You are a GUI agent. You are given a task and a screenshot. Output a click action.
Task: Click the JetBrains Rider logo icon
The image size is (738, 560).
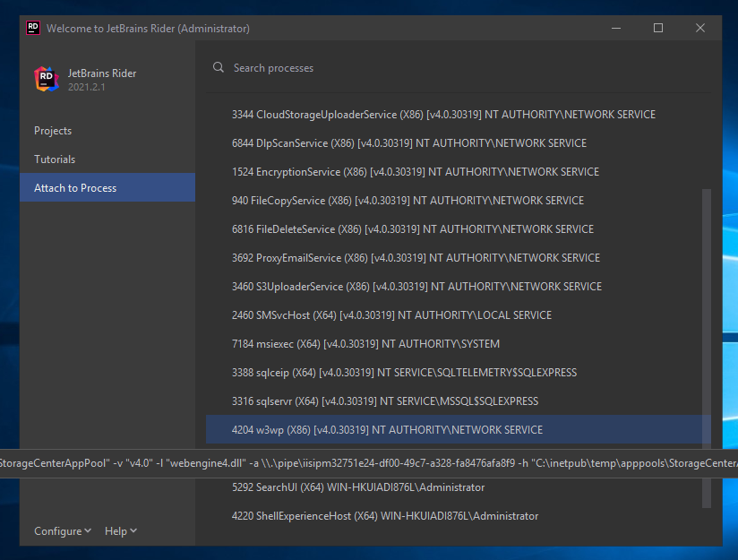46,80
